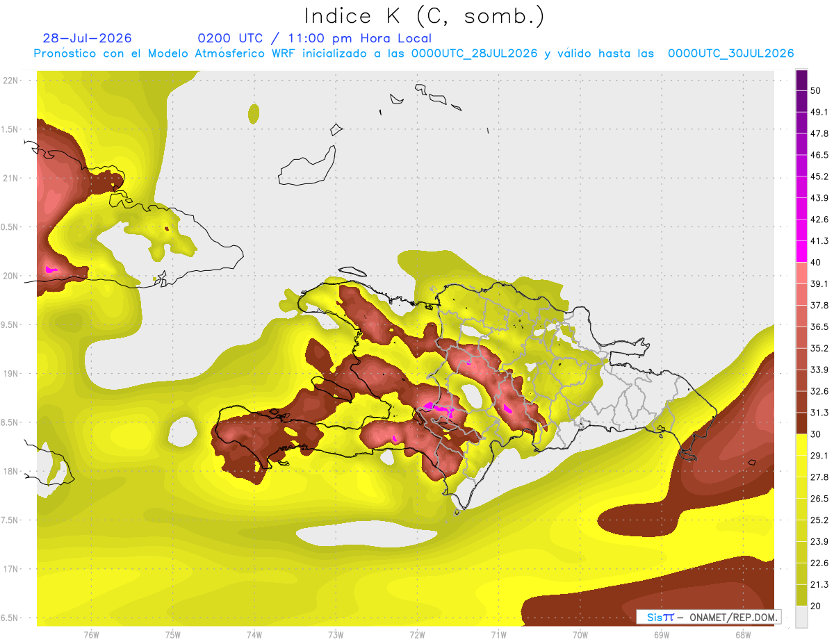This screenshot has width=834, height=644.
Task: Click the colorbar segment between 25.2 and 26.5
Action: (x=801, y=509)
